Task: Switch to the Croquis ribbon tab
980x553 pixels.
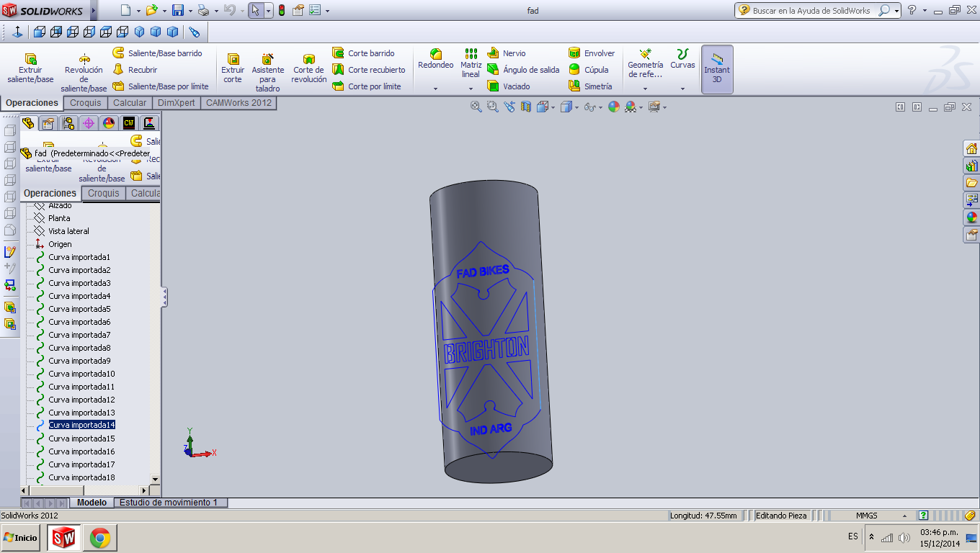Action: (x=86, y=103)
